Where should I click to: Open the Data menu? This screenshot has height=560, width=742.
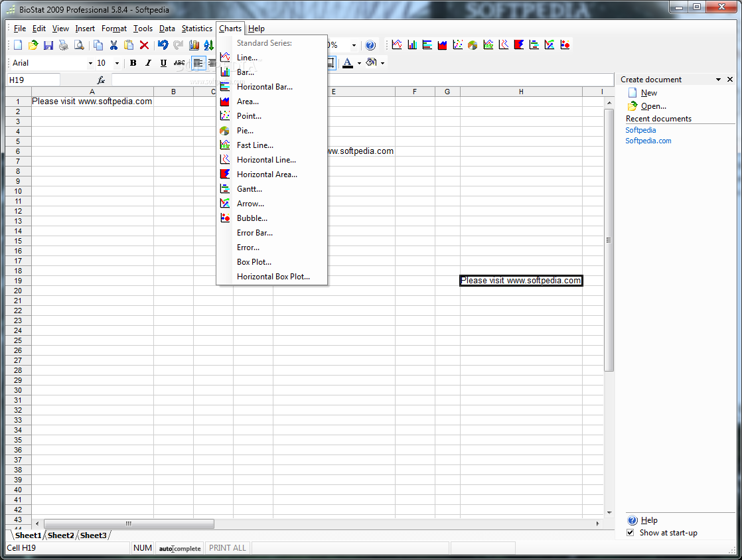167,29
